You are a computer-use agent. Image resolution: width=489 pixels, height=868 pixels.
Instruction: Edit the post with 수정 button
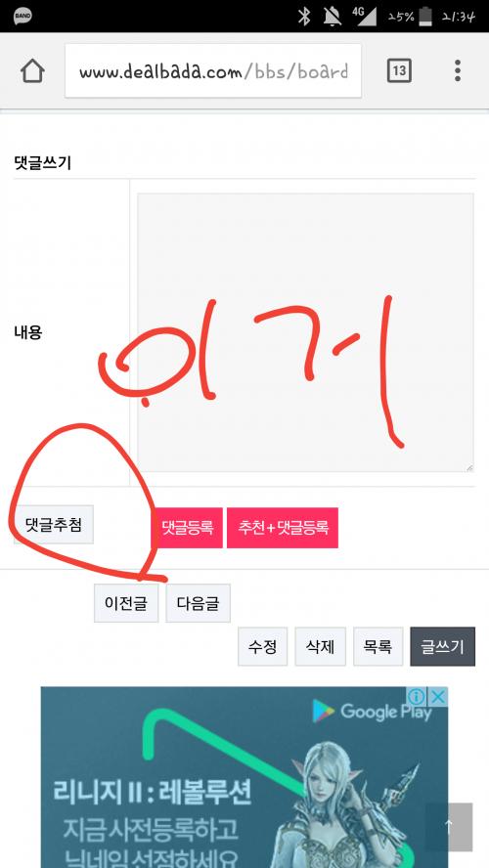click(x=262, y=646)
